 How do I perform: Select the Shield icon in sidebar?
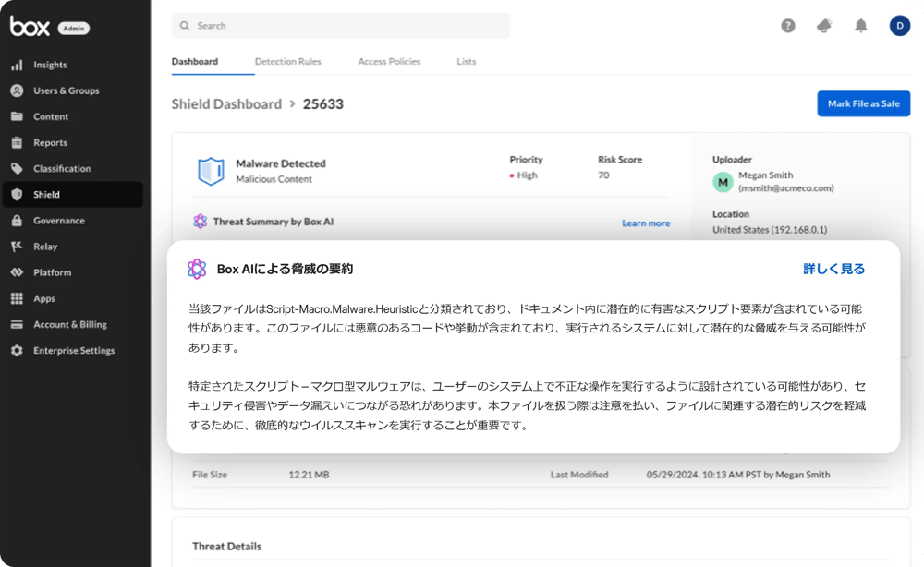pos(17,195)
